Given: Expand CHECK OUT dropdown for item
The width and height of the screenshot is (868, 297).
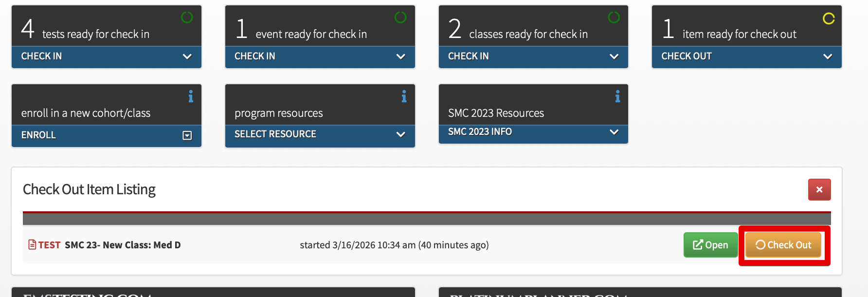Looking at the screenshot, I should point(747,56).
